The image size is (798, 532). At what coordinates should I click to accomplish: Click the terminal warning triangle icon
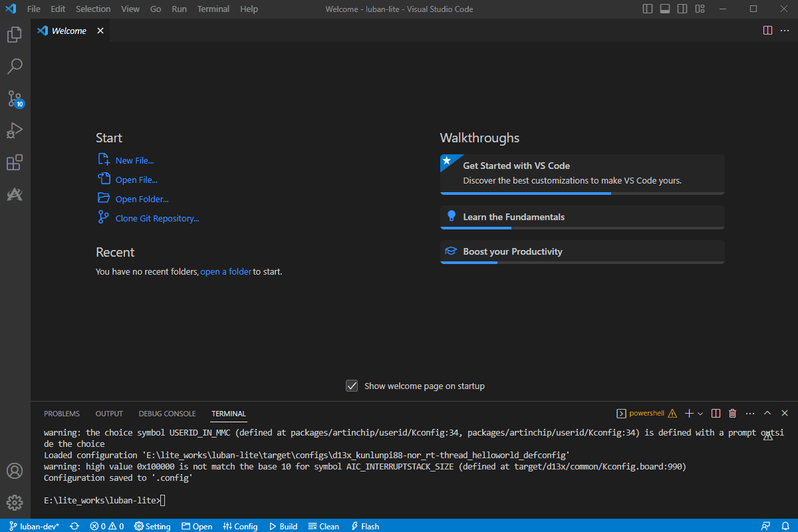[672, 413]
